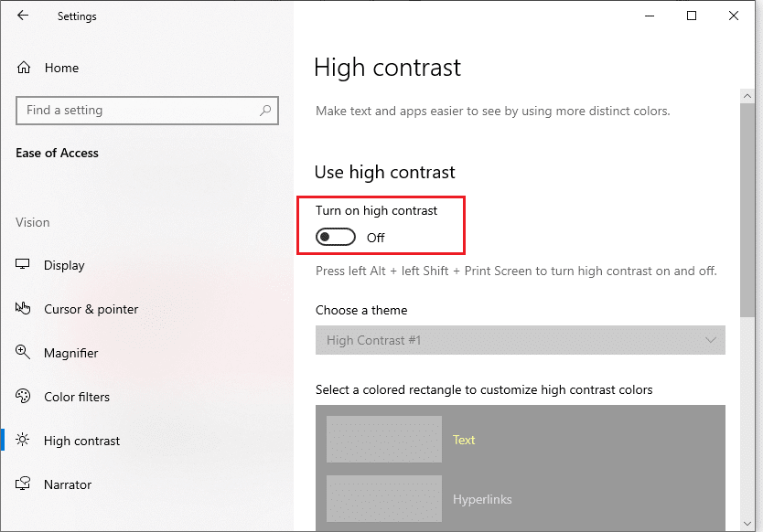The height and width of the screenshot is (532, 763).
Task: Click the back arrow button
Action: [x=22, y=16]
